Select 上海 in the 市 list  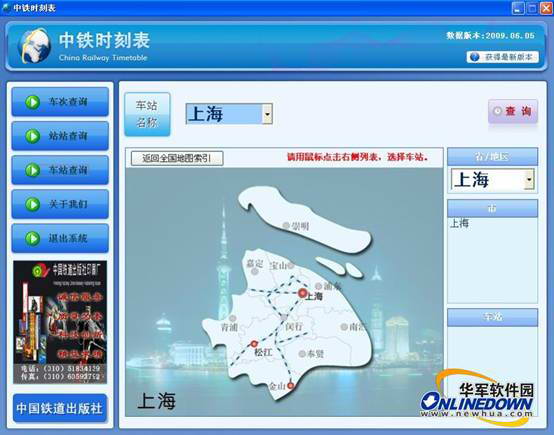coord(459,223)
